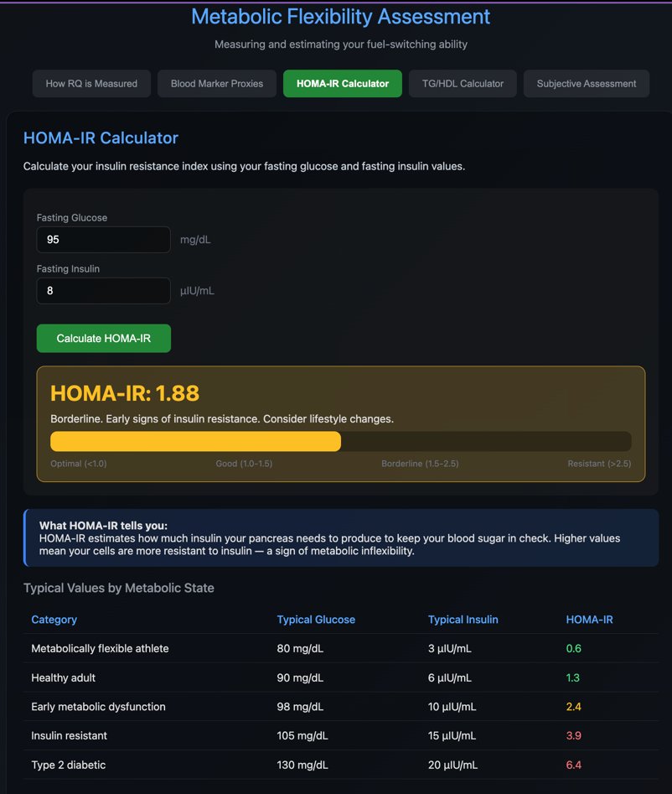This screenshot has width=672, height=794.
Task: Click the Borderline (1.5-2.5) scale label
Action: pyautogui.click(x=420, y=464)
